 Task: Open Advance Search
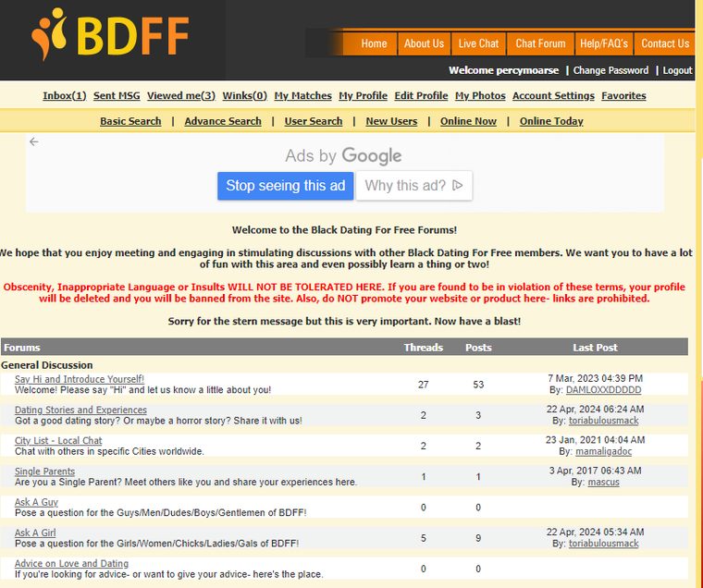[223, 121]
